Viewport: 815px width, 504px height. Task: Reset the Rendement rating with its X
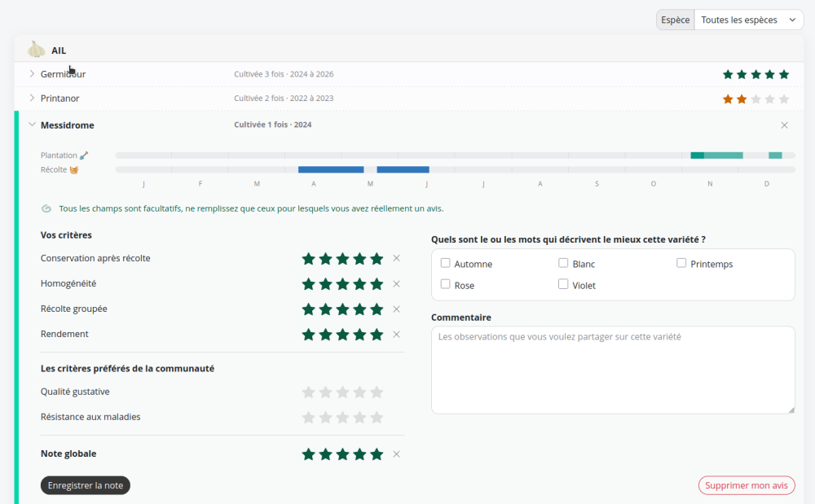pos(397,335)
